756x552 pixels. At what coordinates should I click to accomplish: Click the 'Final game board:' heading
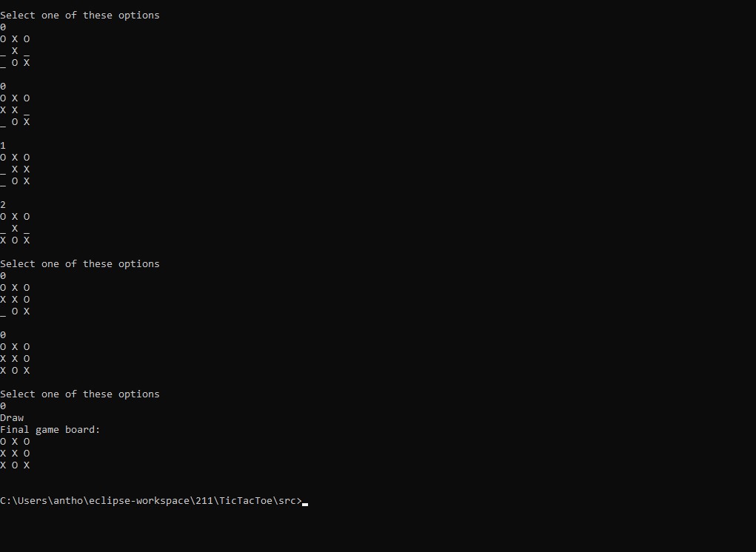[50, 429]
